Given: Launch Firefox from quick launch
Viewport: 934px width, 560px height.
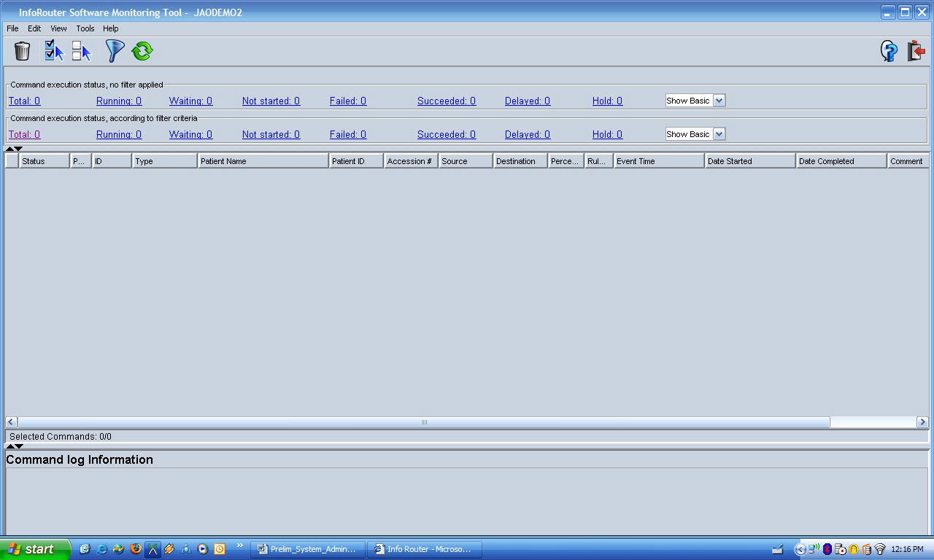Looking at the screenshot, I should click(x=136, y=549).
